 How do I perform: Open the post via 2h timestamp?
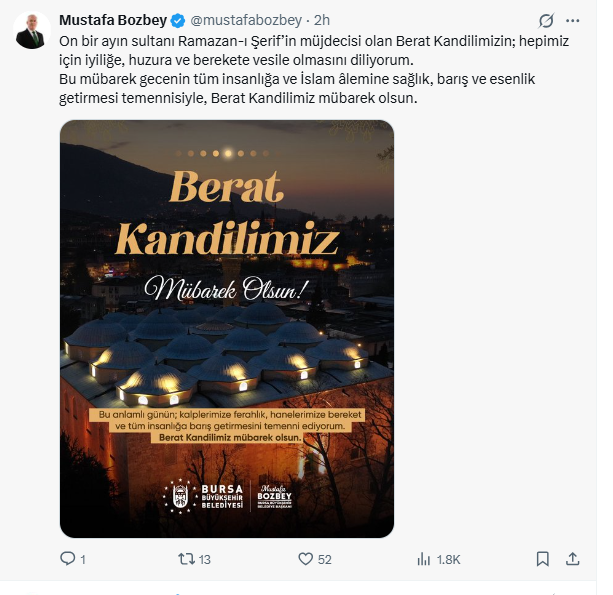tap(322, 20)
